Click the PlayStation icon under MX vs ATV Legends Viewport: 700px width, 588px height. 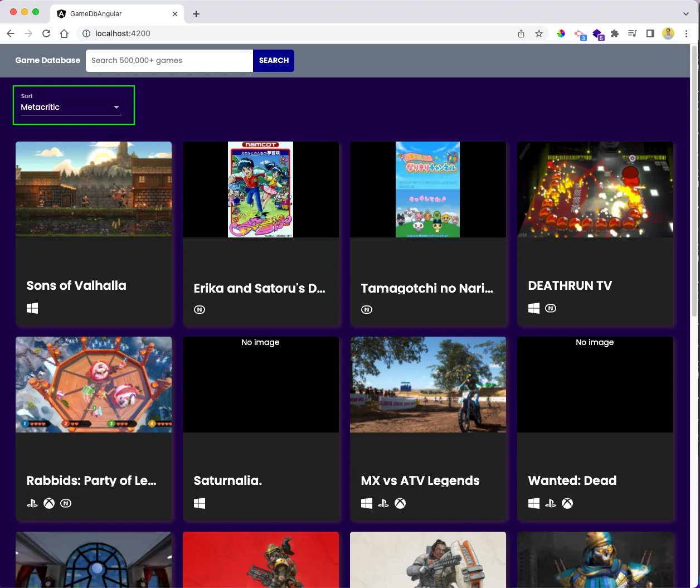(x=383, y=503)
